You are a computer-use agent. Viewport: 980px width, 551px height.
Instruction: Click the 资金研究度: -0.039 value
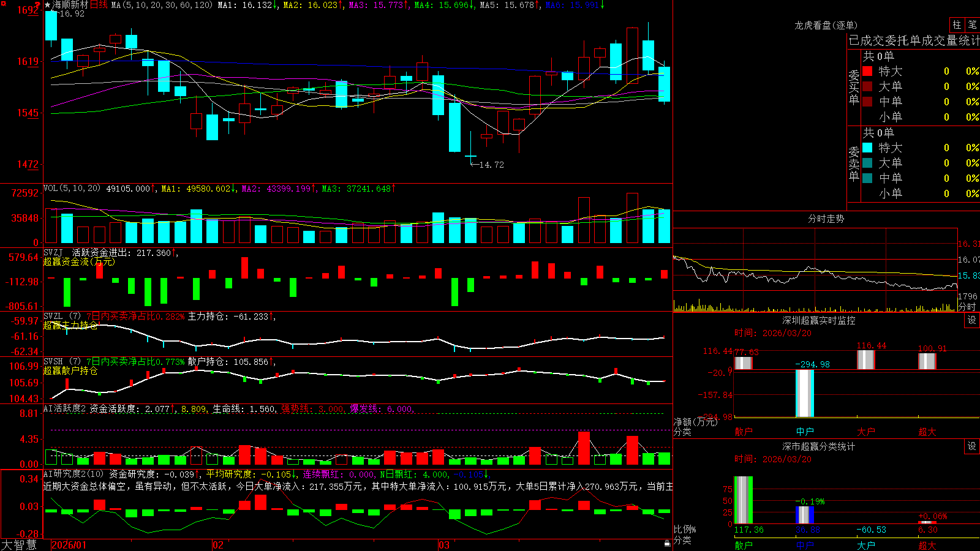tap(154, 474)
